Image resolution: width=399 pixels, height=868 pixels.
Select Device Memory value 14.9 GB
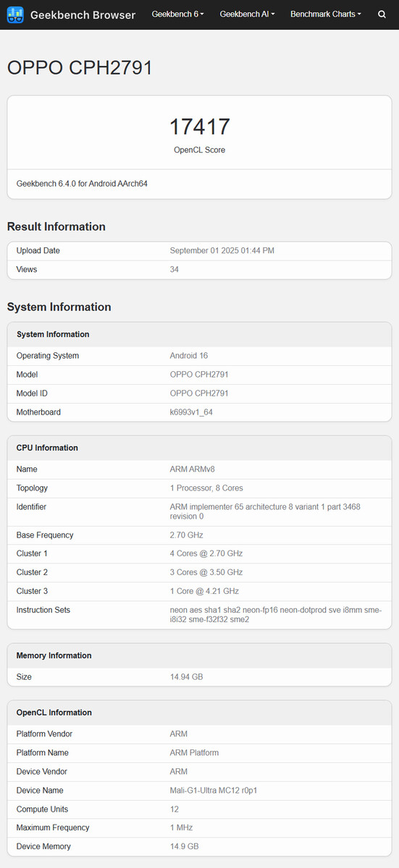185,846
